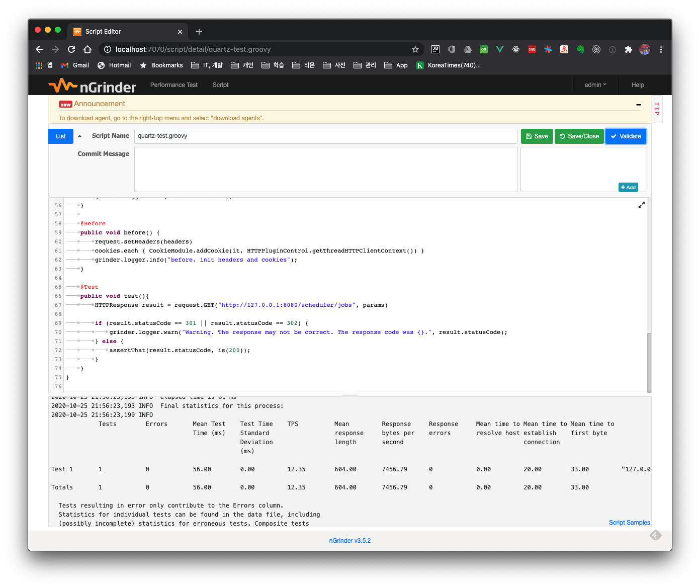
Task: Toggle the TIP side panel
Action: click(x=657, y=109)
